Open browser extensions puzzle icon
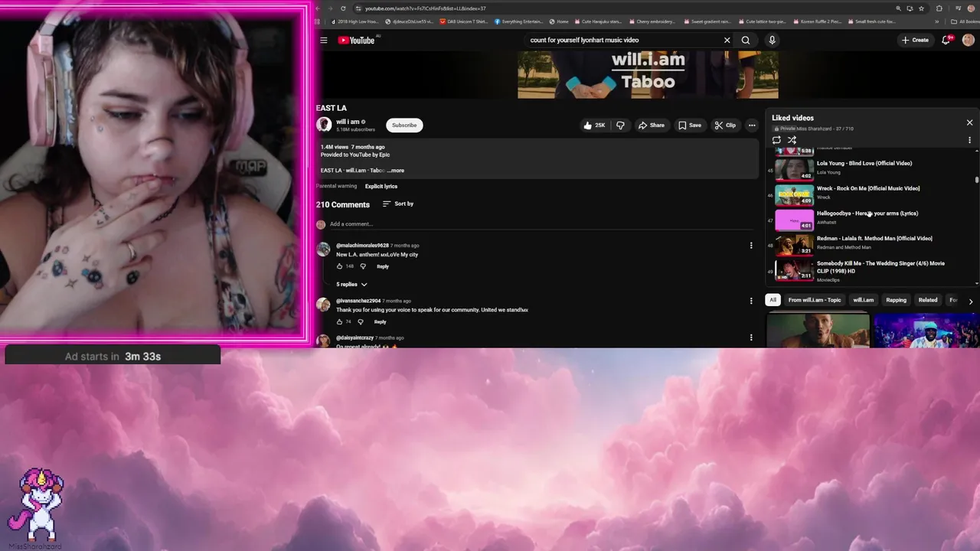Viewport: 980px width, 551px height. 939,8
